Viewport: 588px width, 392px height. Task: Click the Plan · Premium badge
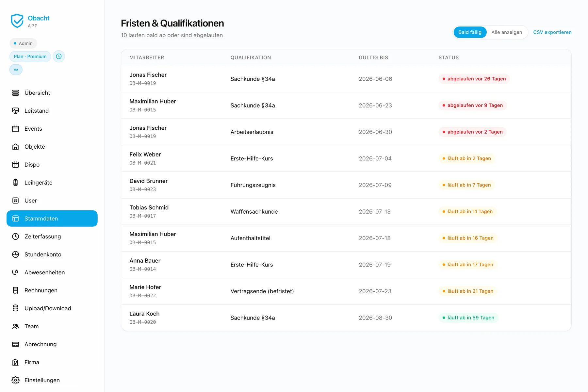[30, 57]
